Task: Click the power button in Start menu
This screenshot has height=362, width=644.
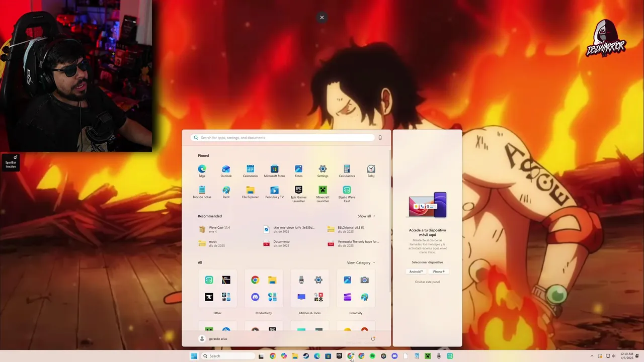Action: tap(373, 338)
